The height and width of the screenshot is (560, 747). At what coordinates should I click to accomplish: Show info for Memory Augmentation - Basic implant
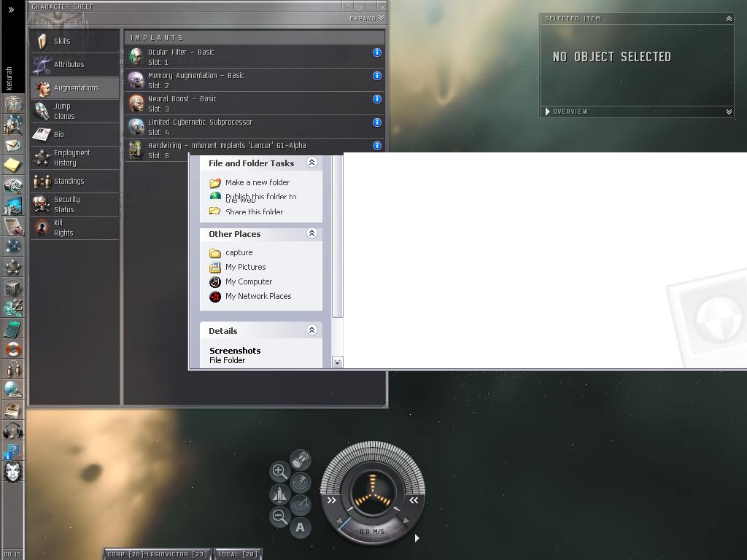coord(377,76)
